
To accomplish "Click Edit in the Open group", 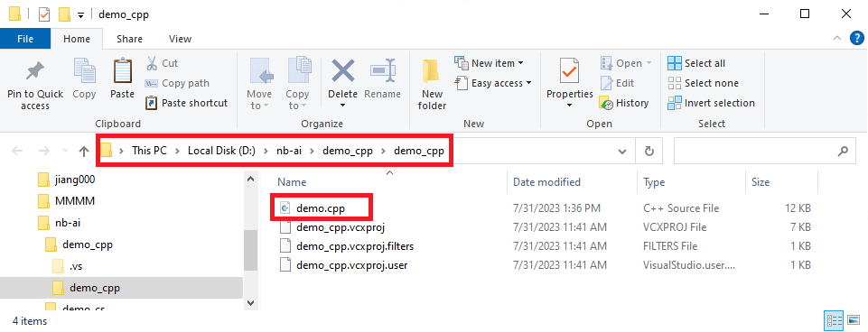I will tap(618, 83).
